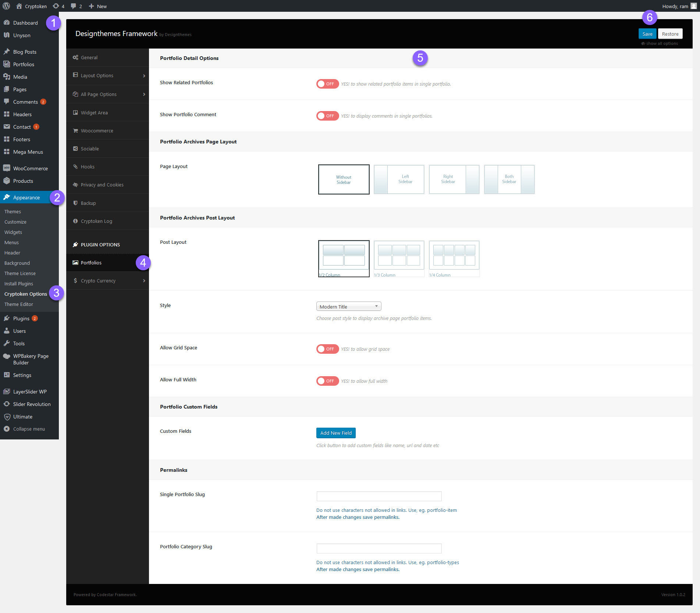Screen dimensions: 700x613
Task: Open Privacy and Cookies tab
Action: tap(107, 185)
